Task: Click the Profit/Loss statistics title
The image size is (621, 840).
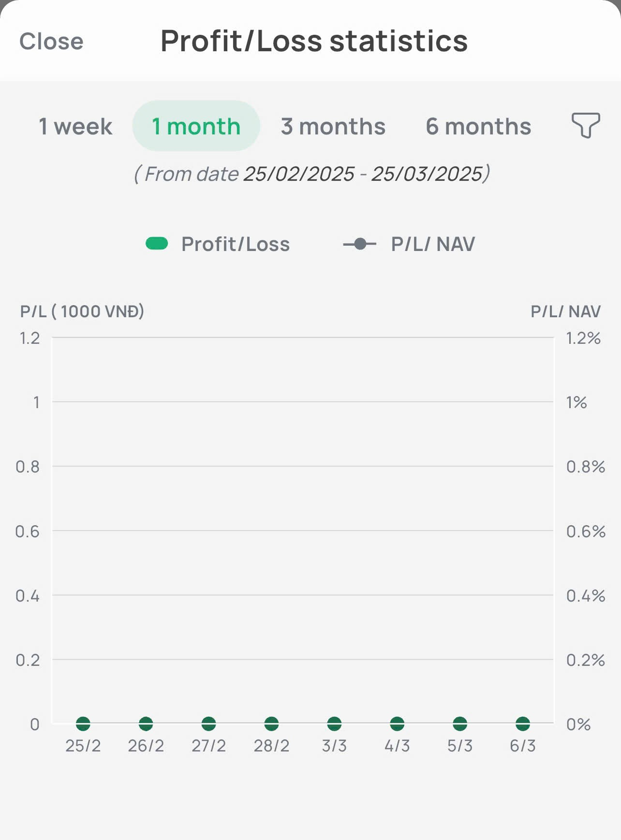Action: pyautogui.click(x=314, y=41)
